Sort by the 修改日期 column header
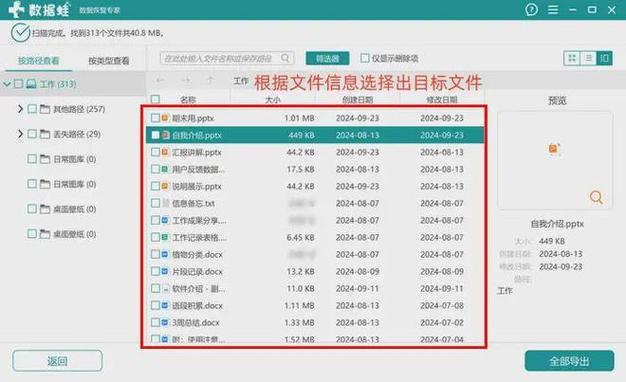Viewport: 626px width, 382px height. coord(442,100)
